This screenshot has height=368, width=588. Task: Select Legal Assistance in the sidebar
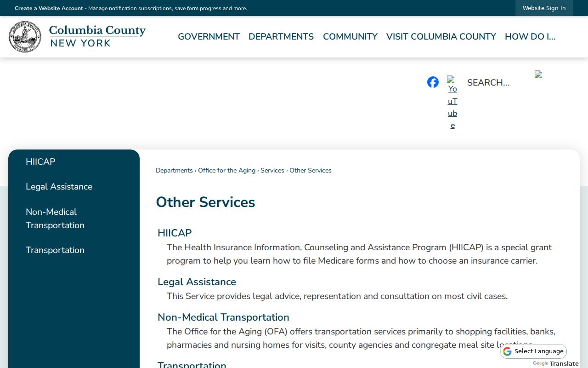tap(59, 187)
